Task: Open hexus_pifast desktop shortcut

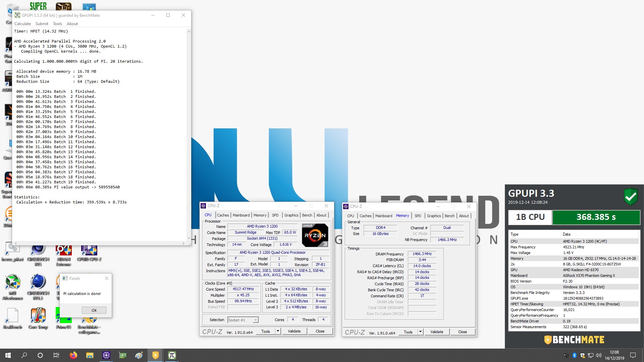Action: [12, 252]
